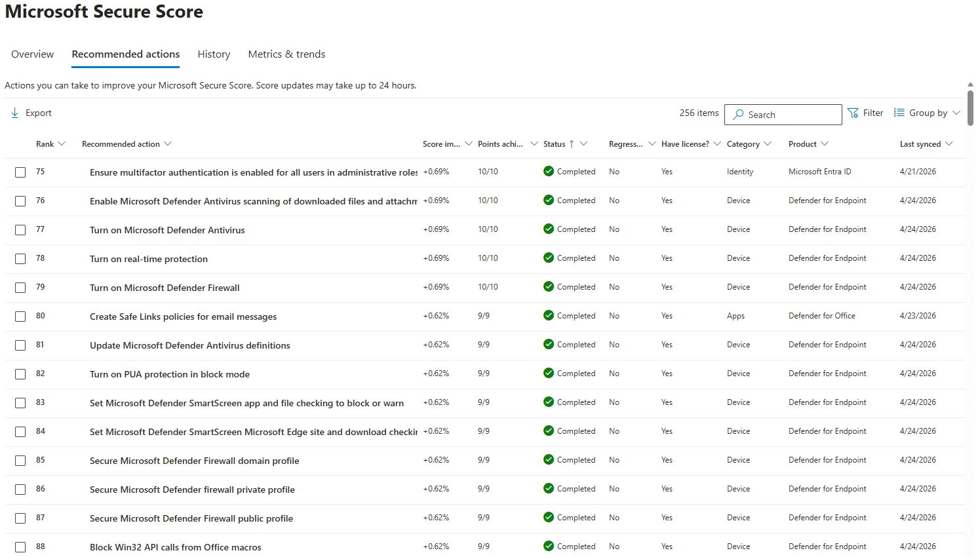Open the Rank column header dropdown

point(62,144)
